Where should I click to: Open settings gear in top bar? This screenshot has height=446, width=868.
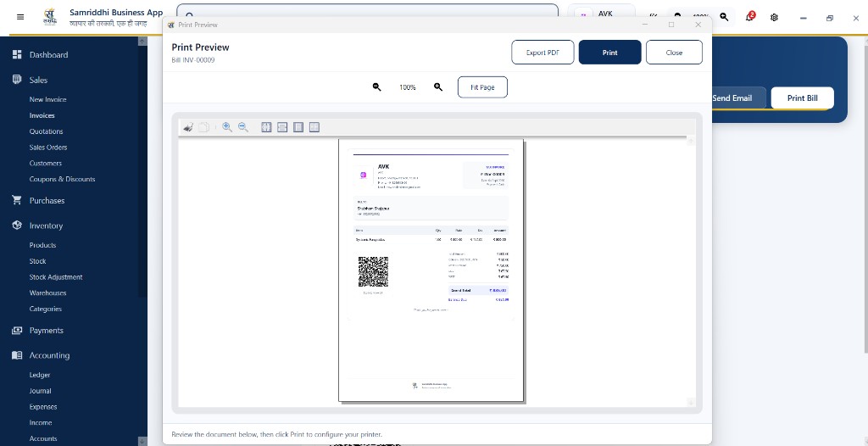tap(775, 17)
